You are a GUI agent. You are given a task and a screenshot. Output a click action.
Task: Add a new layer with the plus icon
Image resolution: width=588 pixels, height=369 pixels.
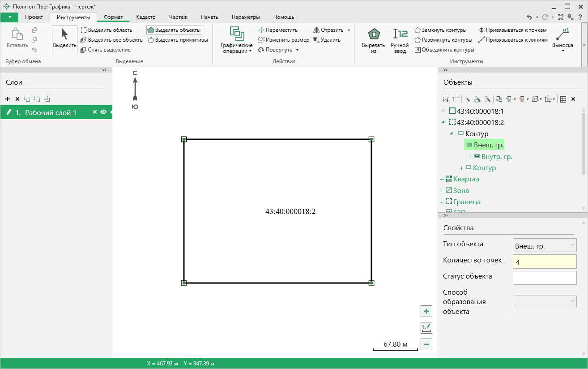(8, 99)
